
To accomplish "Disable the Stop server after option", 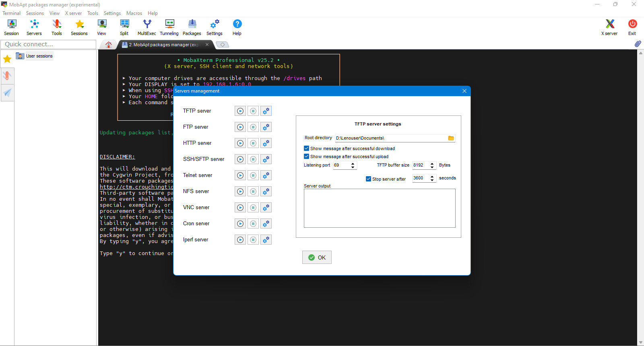I will click(368, 179).
